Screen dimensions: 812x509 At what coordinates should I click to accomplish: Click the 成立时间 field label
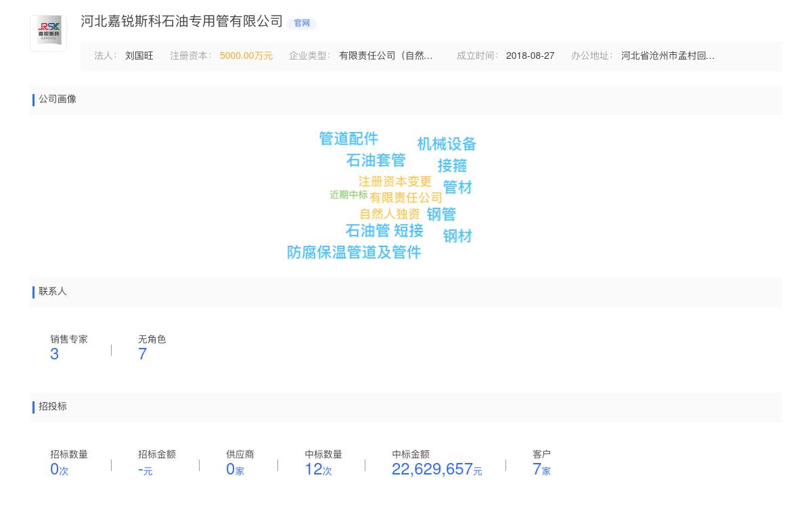[477, 56]
